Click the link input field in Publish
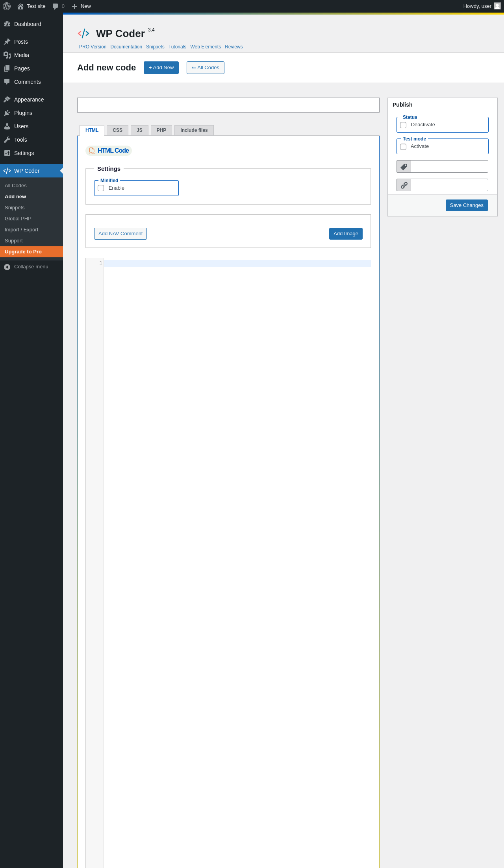 449,185
